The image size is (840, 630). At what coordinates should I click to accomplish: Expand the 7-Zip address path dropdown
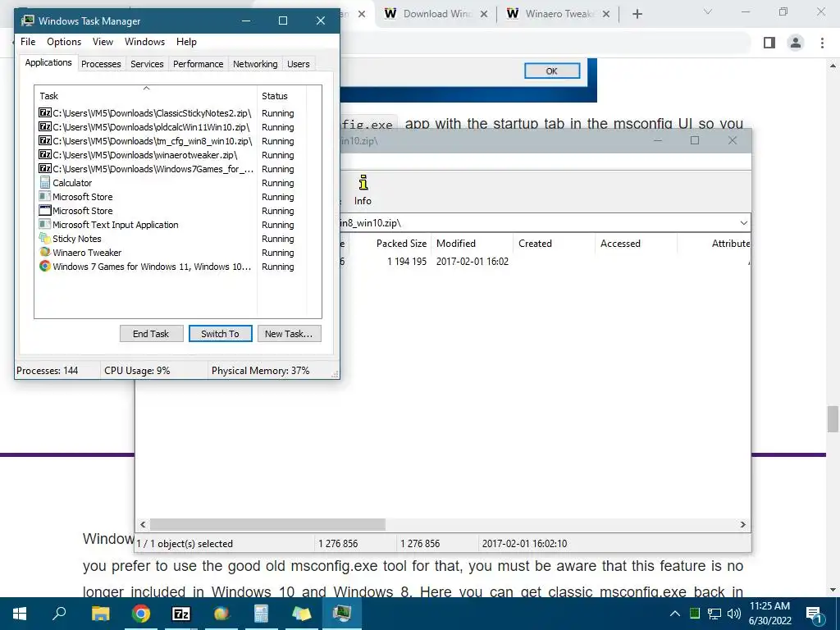point(743,223)
